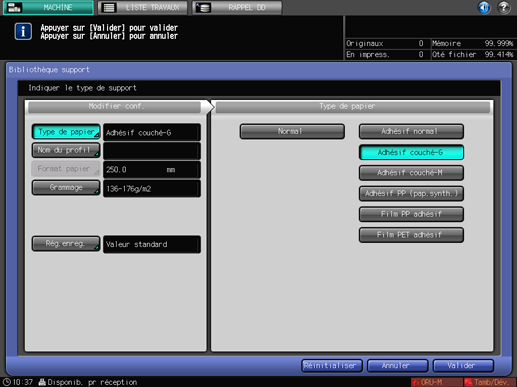Click the Réinitialiser button
Screen dimensions: 517x387
tap(332, 366)
